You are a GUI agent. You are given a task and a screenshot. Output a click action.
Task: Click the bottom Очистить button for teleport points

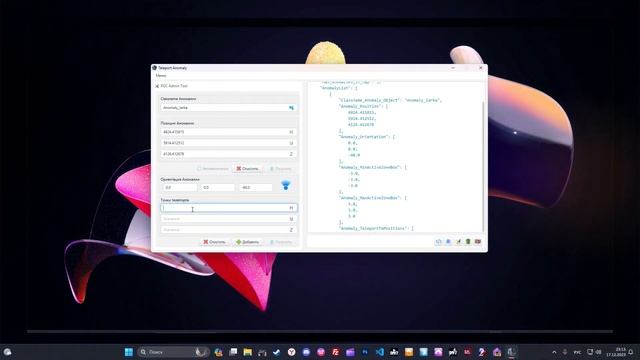tap(215, 242)
